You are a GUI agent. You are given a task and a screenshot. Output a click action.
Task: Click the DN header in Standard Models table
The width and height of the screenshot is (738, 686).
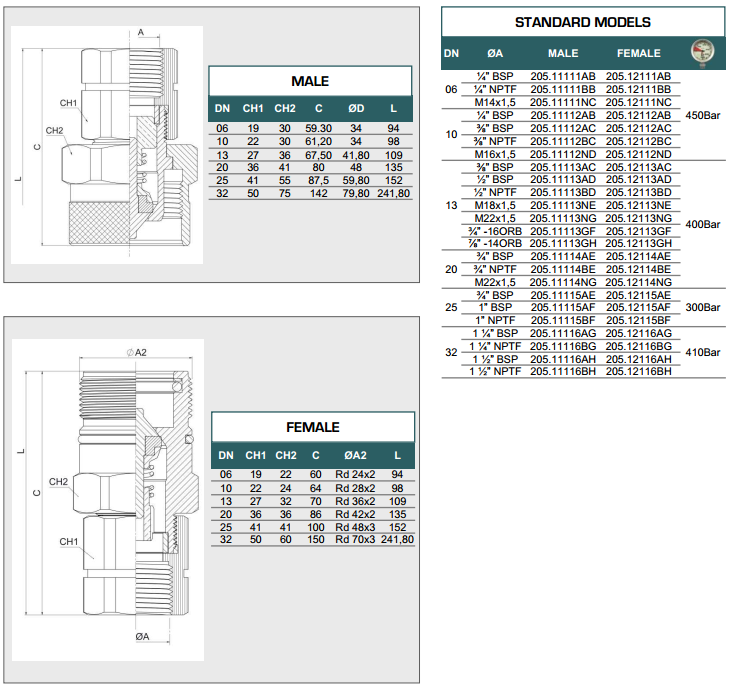tap(451, 53)
